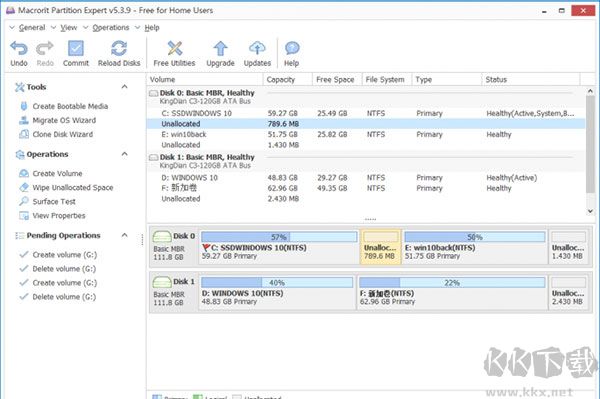Click the Redo toolbar icon
Screen dimensions: 600x399
coord(45,49)
